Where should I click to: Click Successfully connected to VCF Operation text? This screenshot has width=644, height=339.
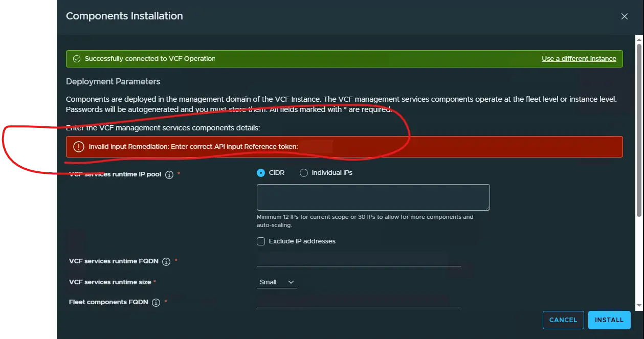pyautogui.click(x=150, y=59)
